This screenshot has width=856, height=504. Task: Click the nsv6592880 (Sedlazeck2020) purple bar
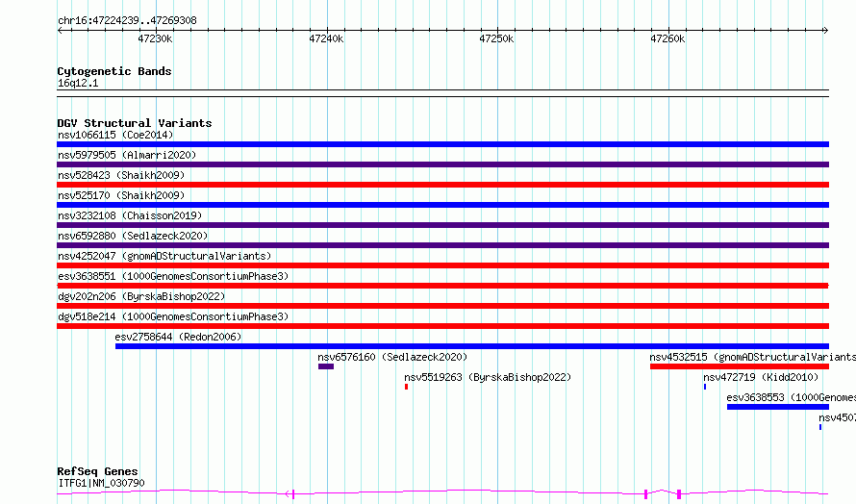pyautogui.click(x=442, y=245)
